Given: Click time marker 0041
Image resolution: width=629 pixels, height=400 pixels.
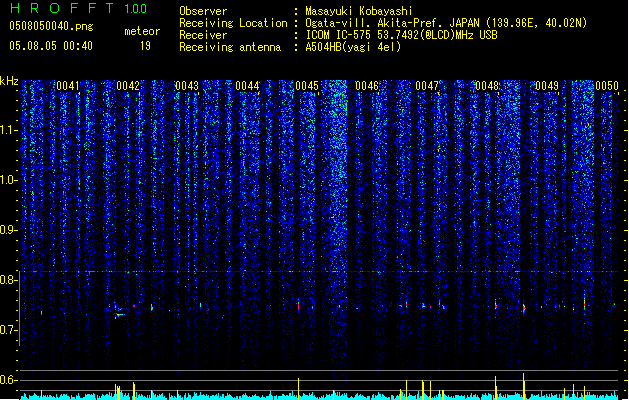Looking at the screenshot, I should coord(68,86).
